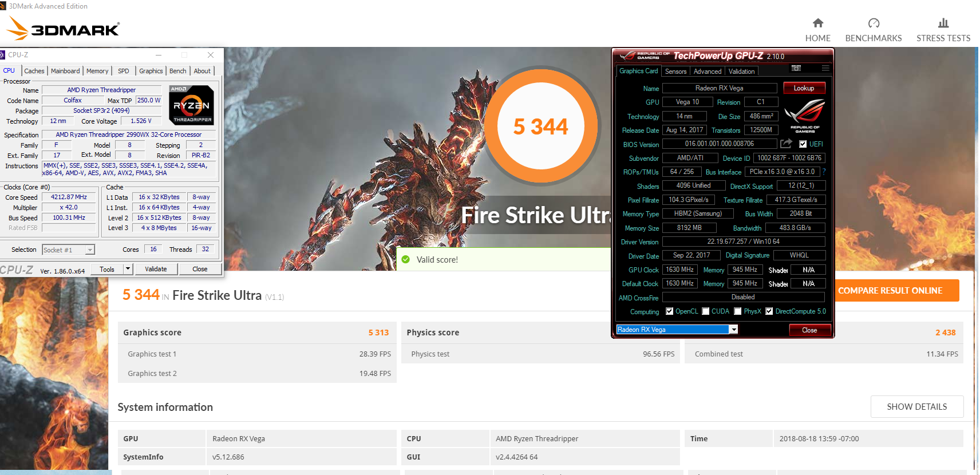
Task: Click the Core Speed value 4212.87 MHz
Action: pos(69,197)
